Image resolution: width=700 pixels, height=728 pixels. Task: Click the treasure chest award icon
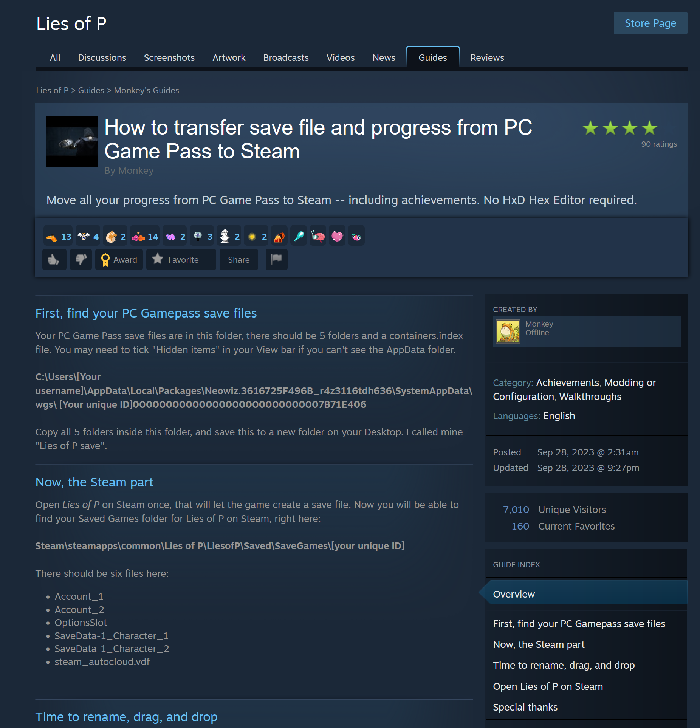tap(279, 236)
